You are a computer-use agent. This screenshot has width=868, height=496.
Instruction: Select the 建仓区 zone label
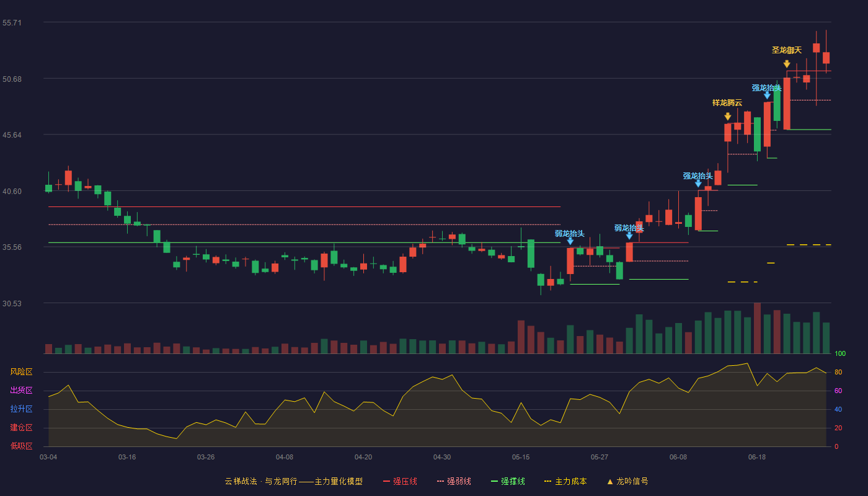coord(22,428)
